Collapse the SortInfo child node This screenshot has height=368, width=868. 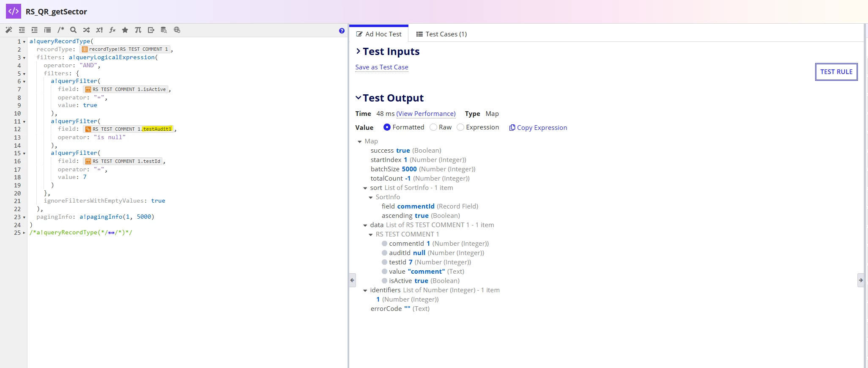[x=371, y=198]
